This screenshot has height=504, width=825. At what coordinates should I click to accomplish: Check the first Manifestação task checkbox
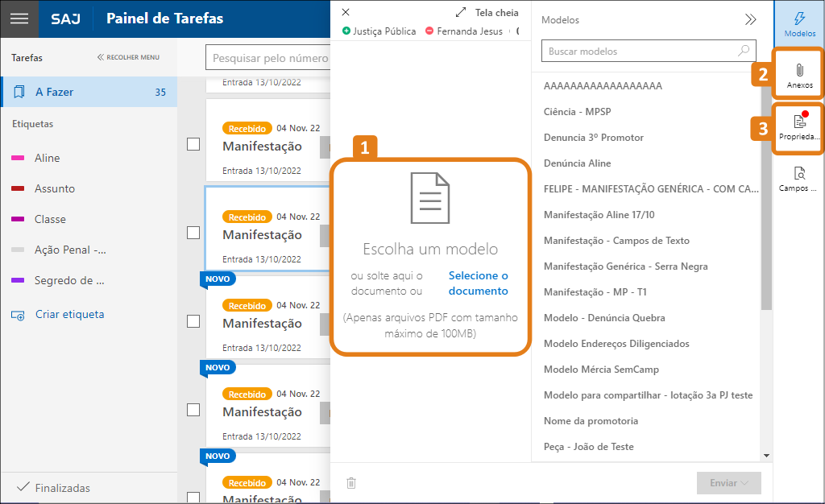click(x=193, y=144)
